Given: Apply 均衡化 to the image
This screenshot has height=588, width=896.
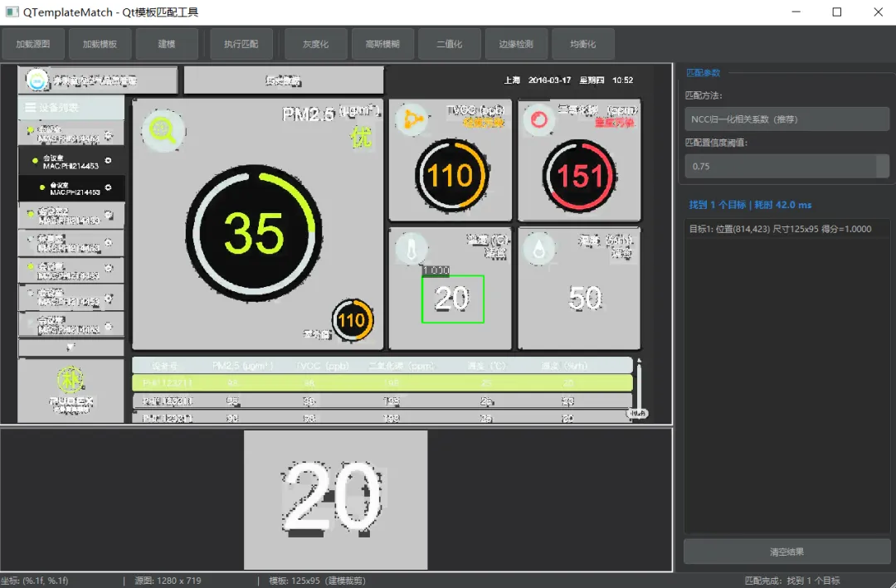Looking at the screenshot, I should coord(583,44).
